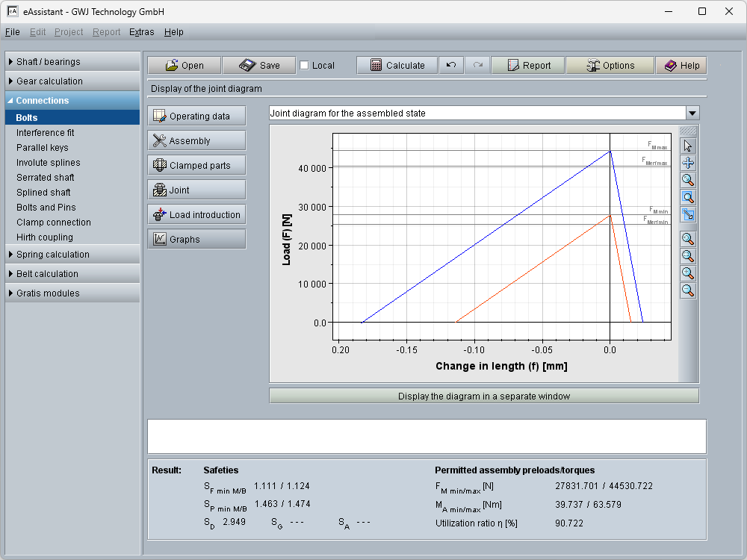Display the diagram in a separate window
The image size is (747, 560).
tap(483, 396)
